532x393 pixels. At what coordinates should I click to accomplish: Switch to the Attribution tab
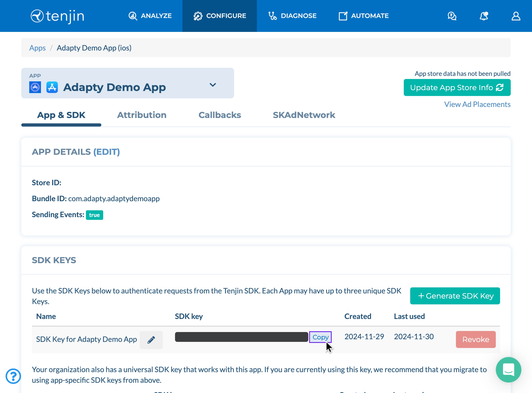pos(142,115)
